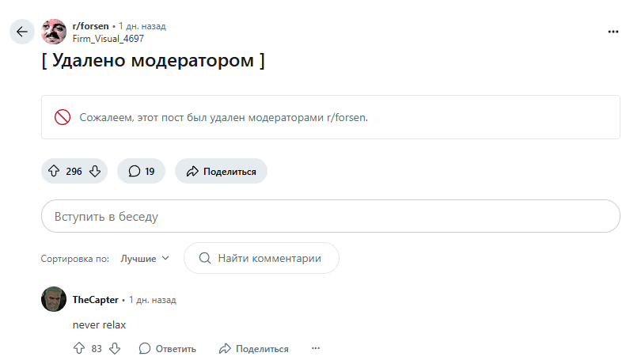Open the 19 comments button

point(141,171)
